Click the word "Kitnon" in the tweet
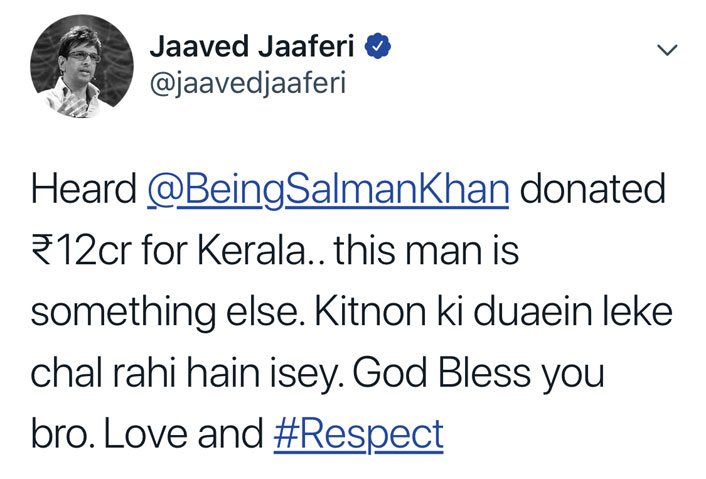 [370, 312]
